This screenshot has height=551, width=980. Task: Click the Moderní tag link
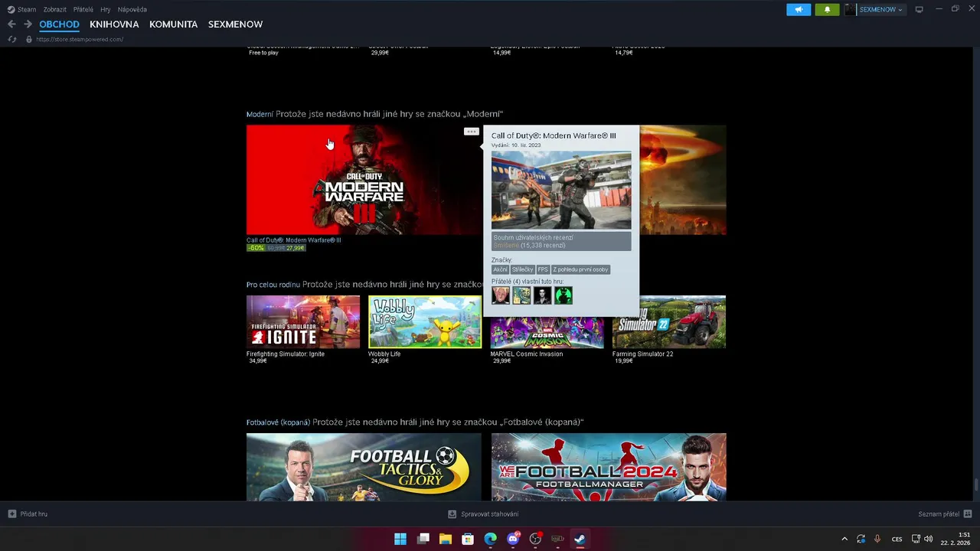coord(260,114)
